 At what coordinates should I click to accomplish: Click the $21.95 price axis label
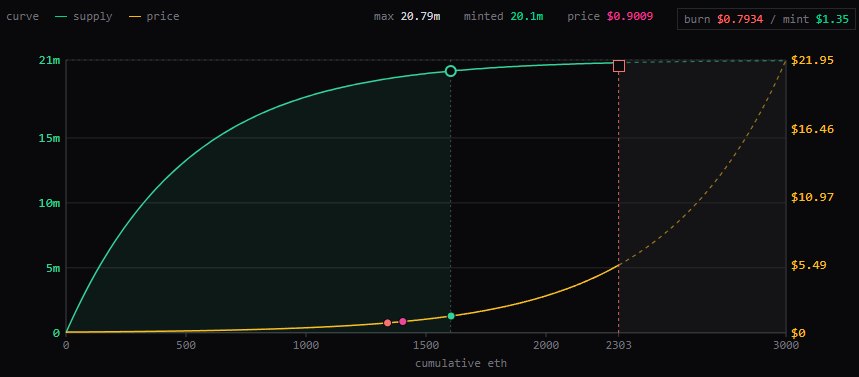[x=813, y=60]
